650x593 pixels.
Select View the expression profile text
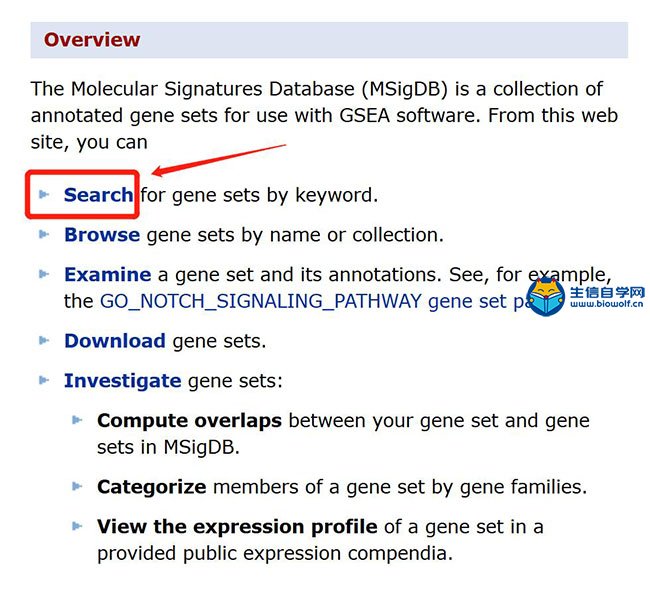237,527
